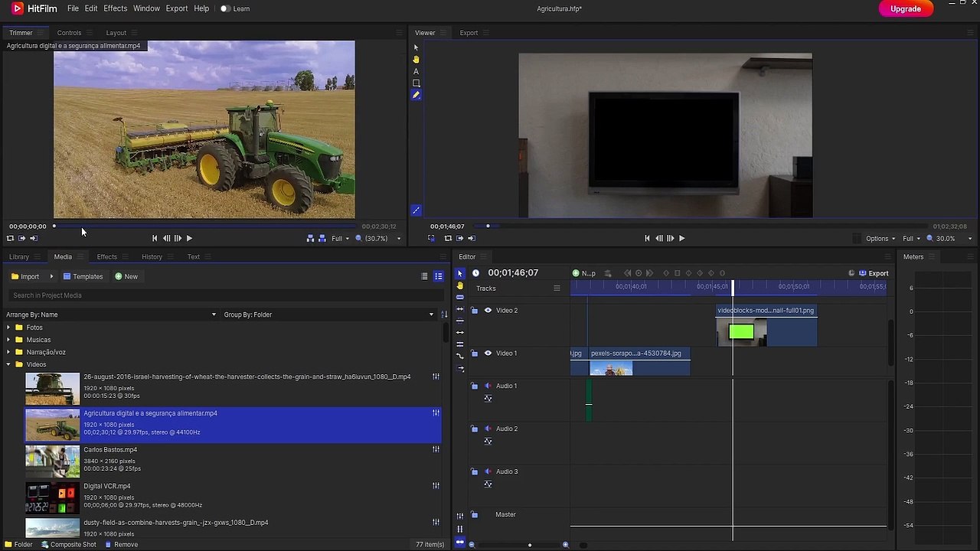Step to previous frame in Trimmer
The width and height of the screenshot is (980, 551).
pyautogui.click(x=166, y=238)
